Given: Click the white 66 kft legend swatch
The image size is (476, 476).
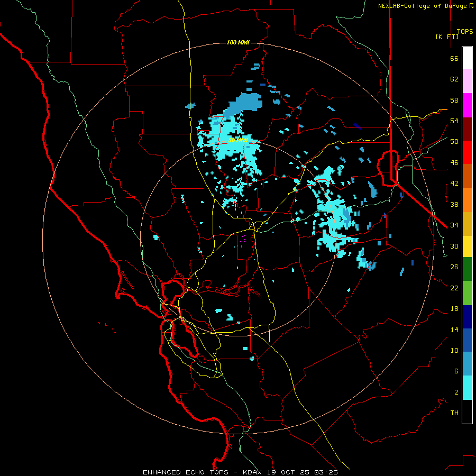Looking at the screenshot, I should pyautogui.click(x=467, y=58).
